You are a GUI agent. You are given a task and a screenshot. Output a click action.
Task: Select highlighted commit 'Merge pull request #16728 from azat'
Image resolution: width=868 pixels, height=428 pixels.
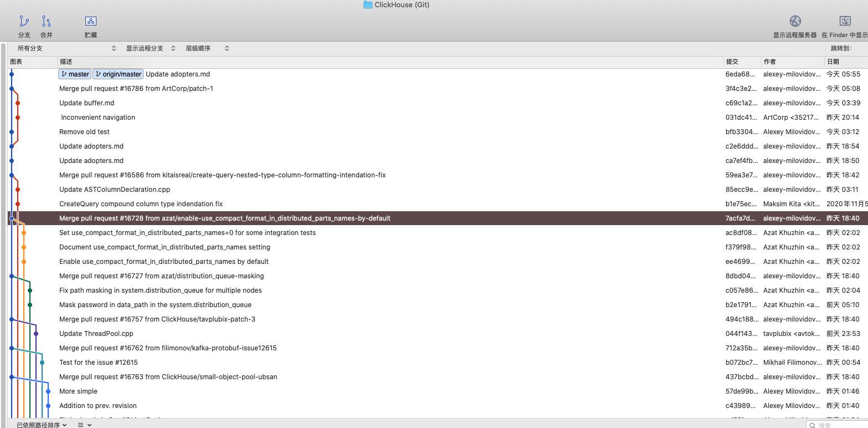(x=438, y=218)
